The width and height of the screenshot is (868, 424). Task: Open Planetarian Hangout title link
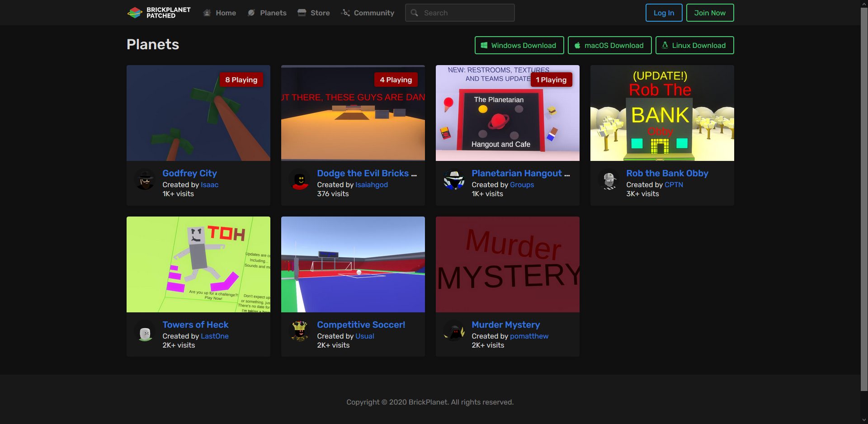521,173
